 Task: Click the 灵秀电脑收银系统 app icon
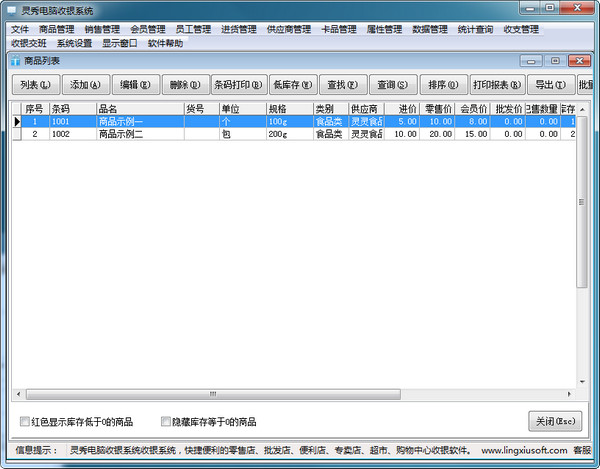coord(11,10)
